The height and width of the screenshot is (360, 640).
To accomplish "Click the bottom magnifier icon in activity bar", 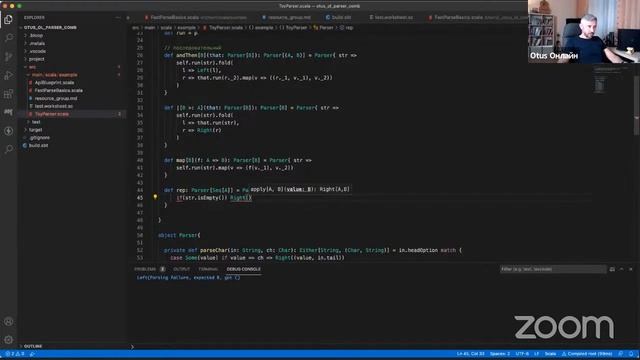I will (x=8, y=149).
